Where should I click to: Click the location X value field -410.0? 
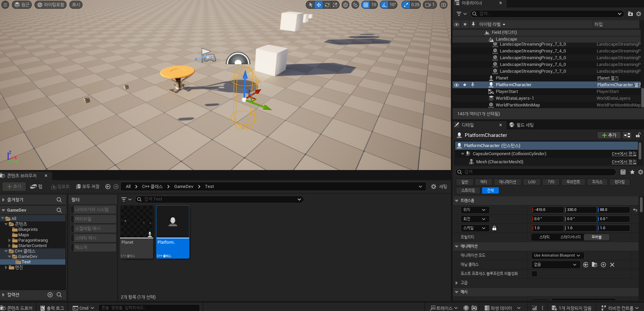[548, 210]
